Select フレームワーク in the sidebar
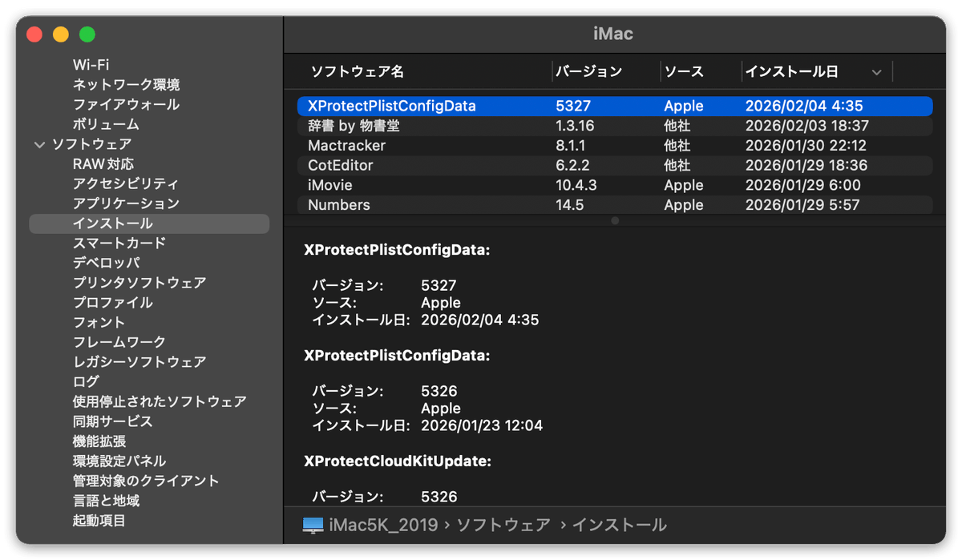This screenshot has height=560, width=962. point(119,342)
